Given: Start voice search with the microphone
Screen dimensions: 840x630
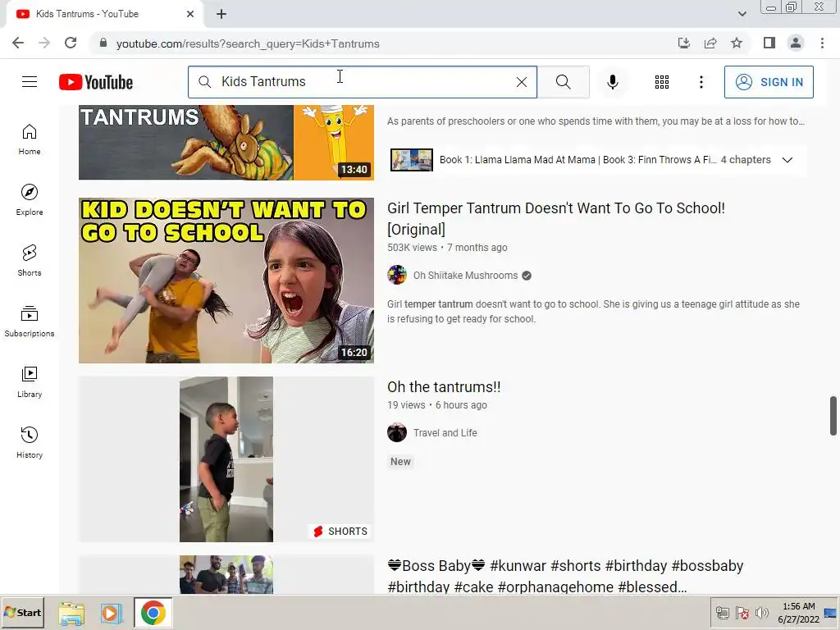Looking at the screenshot, I should (613, 82).
